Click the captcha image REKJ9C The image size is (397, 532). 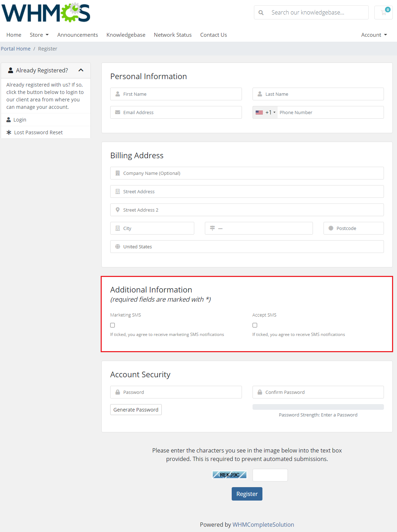(230, 475)
